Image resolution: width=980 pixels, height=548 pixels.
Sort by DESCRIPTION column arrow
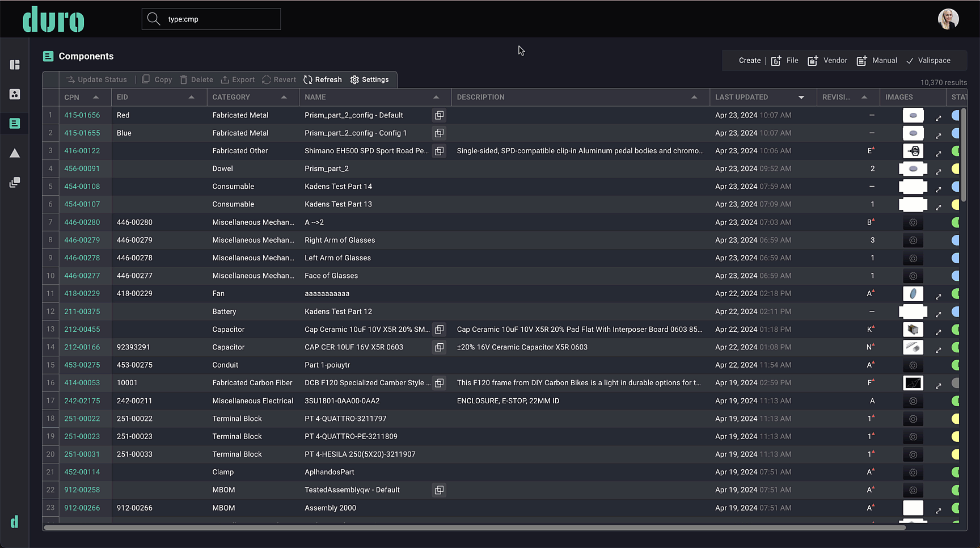694,97
